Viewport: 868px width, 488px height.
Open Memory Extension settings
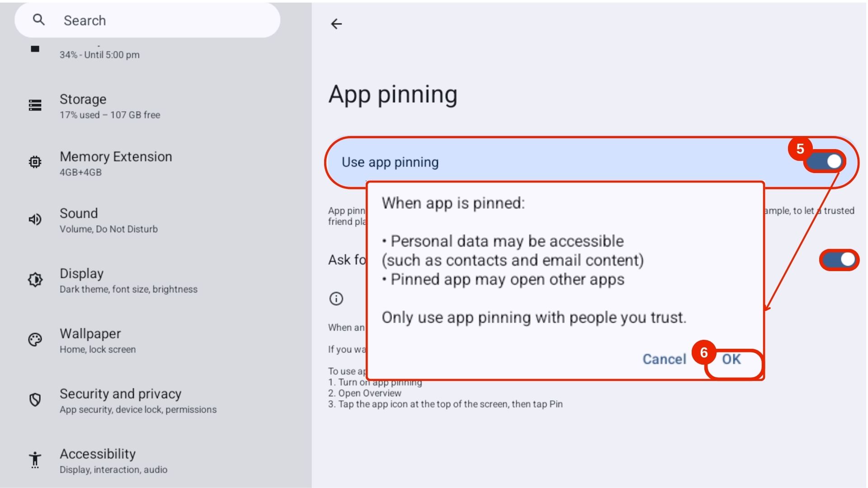(116, 163)
